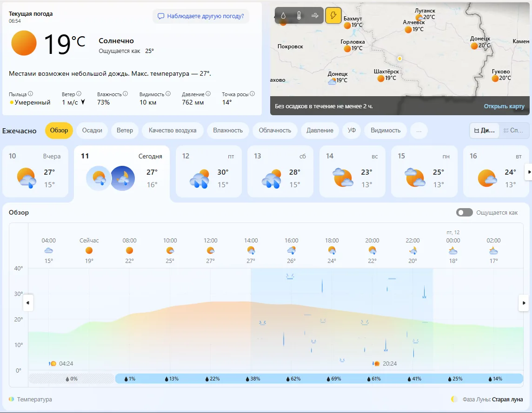Toggle the Ощущается как switch
The height and width of the screenshot is (413, 532).
(464, 213)
